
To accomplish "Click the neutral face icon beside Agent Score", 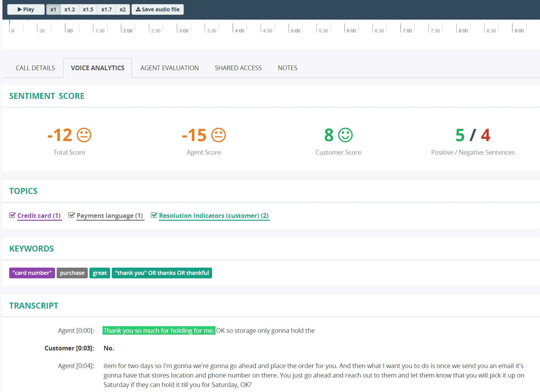I will (219, 135).
